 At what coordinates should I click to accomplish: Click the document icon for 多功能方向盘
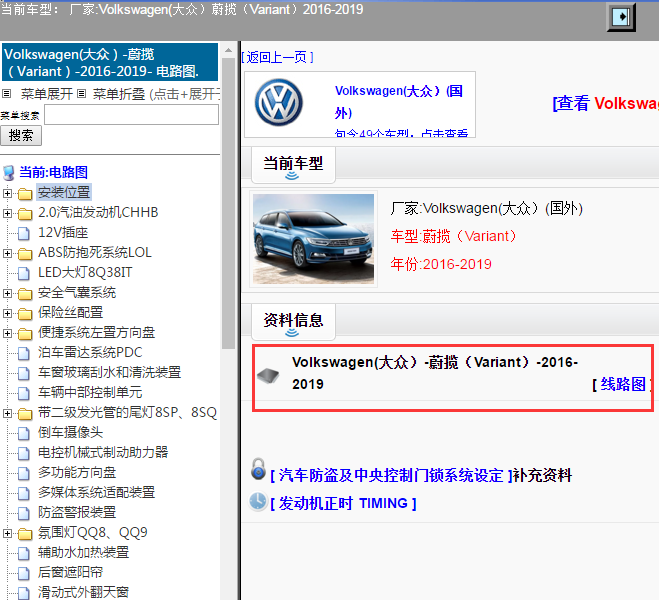point(24,474)
